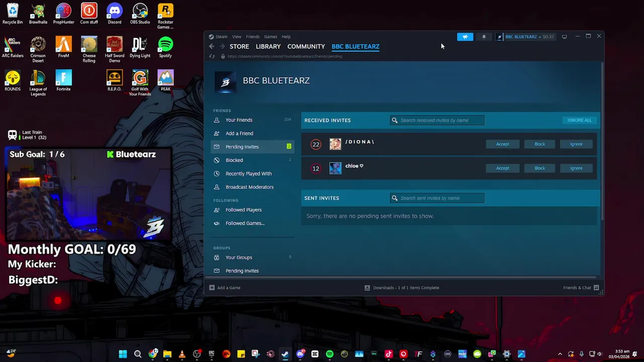Open Broadcast Moderators

pos(252,187)
